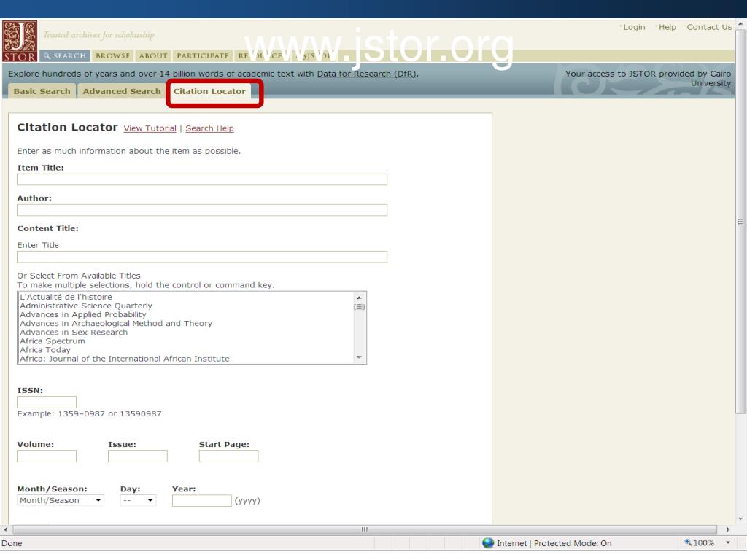Focus the Issue input field
This screenshot has height=560, width=747.
coord(138,456)
